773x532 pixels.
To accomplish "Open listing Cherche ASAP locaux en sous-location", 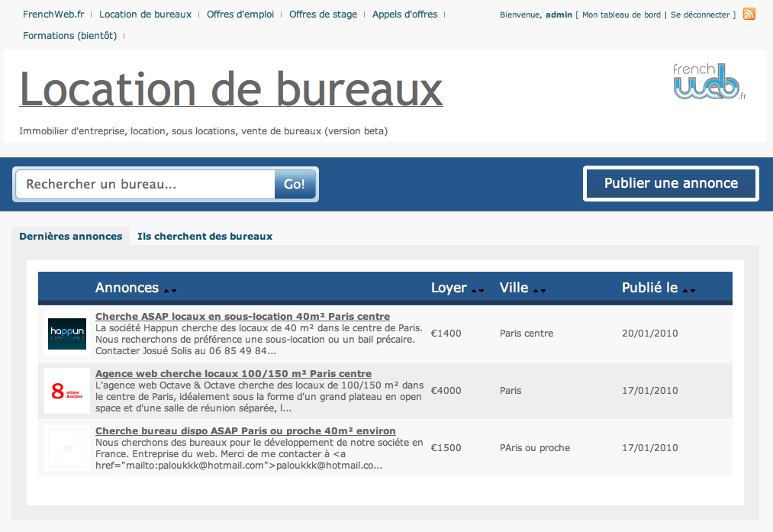I will tap(243, 316).
